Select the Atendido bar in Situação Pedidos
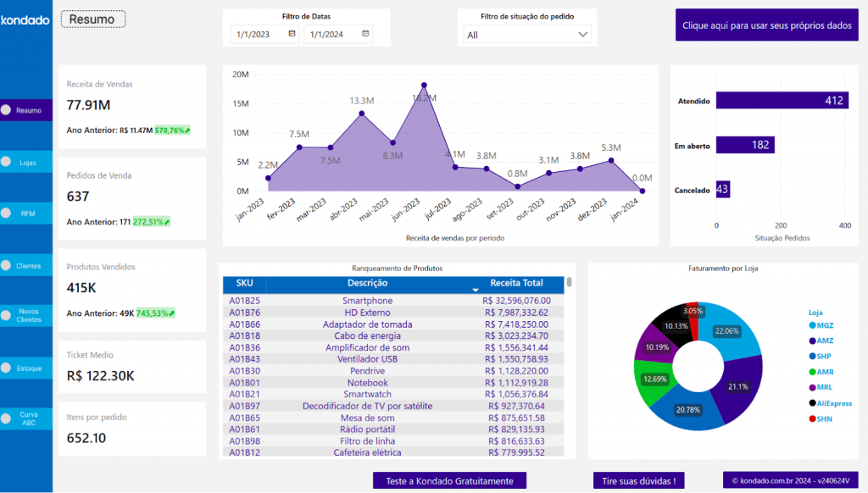 (782, 101)
